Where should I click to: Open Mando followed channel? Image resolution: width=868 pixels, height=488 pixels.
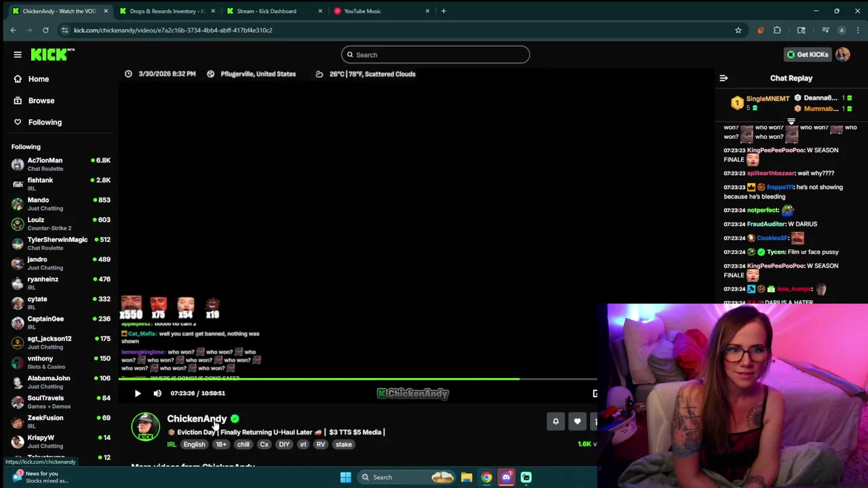coord(61,203)
